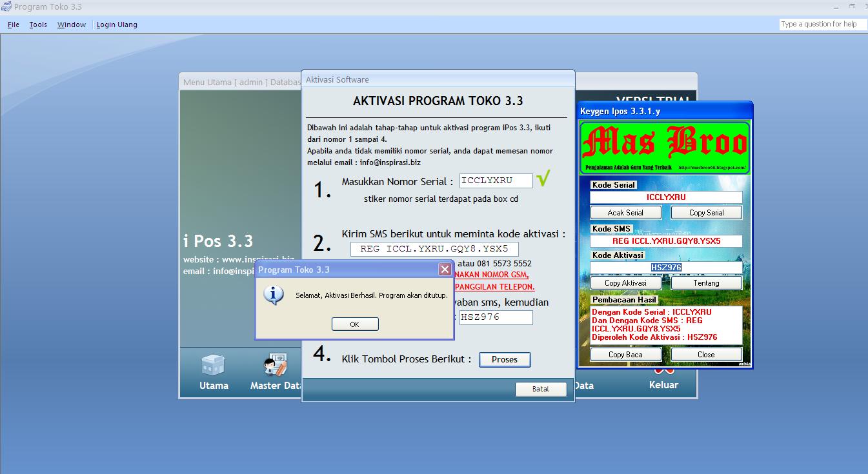This screenshot has width=868, height=474.
Task: Confirm the activation success message with OK
Action: click(355, 324)
